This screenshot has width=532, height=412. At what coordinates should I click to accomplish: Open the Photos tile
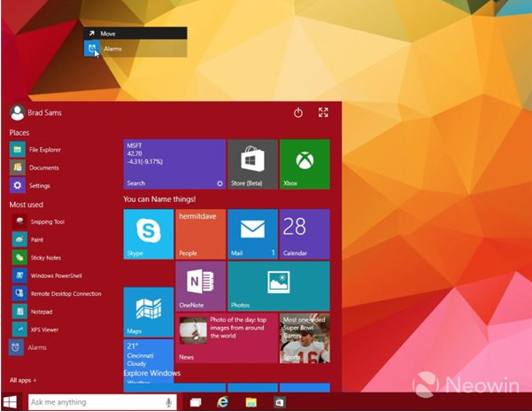278,285
